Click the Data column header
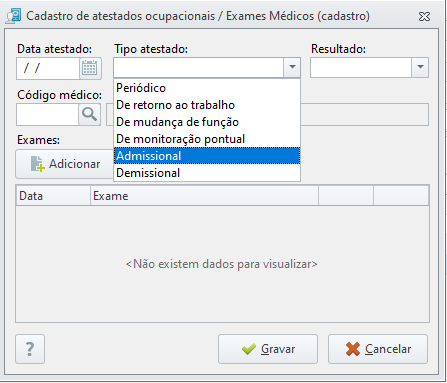 click(53, 196)
